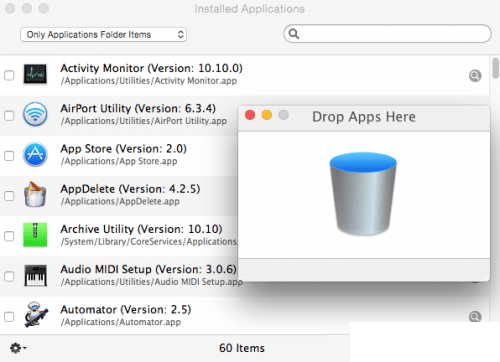Click path /Applications/AppDelete.app
The image size is (500, 362).
(120, 202)
